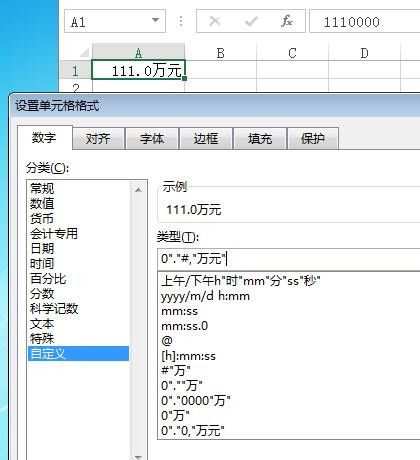Open the 边框 tab
420x460 pixels.
tap(206, 139)
